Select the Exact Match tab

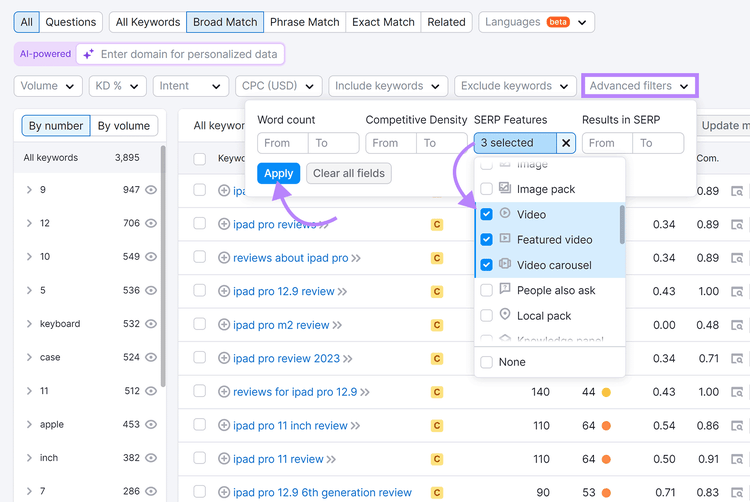383,22
